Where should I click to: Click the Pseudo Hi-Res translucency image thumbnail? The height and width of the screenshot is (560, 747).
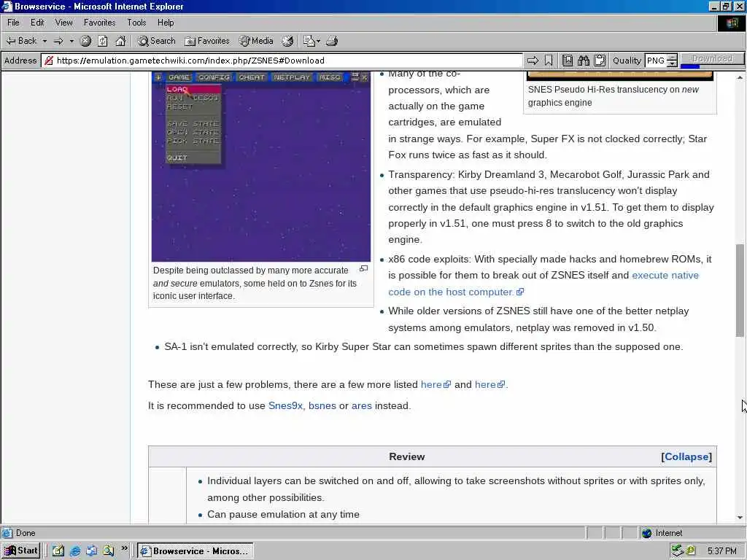[620, 76]
